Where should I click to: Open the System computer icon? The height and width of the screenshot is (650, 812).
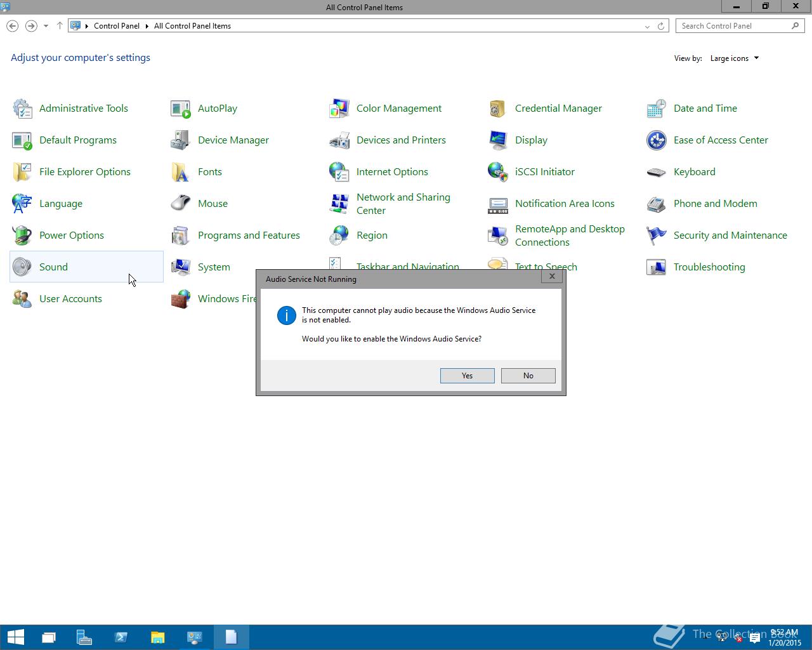tap(181, 267)
